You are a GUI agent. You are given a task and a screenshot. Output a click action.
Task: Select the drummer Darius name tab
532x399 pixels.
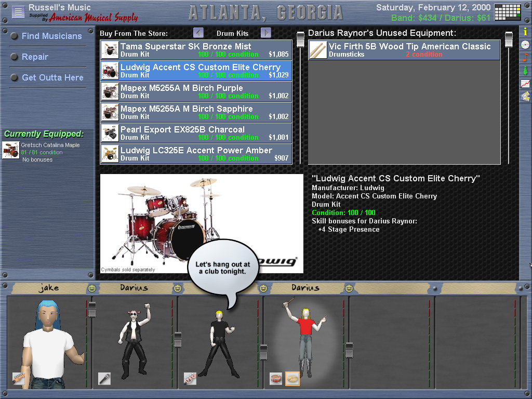point(305,288)
